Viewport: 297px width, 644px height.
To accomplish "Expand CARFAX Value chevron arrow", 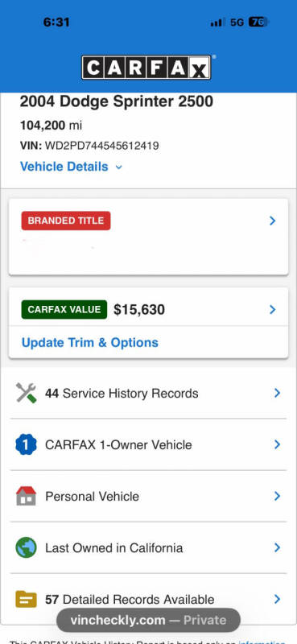I will [272, 309].
